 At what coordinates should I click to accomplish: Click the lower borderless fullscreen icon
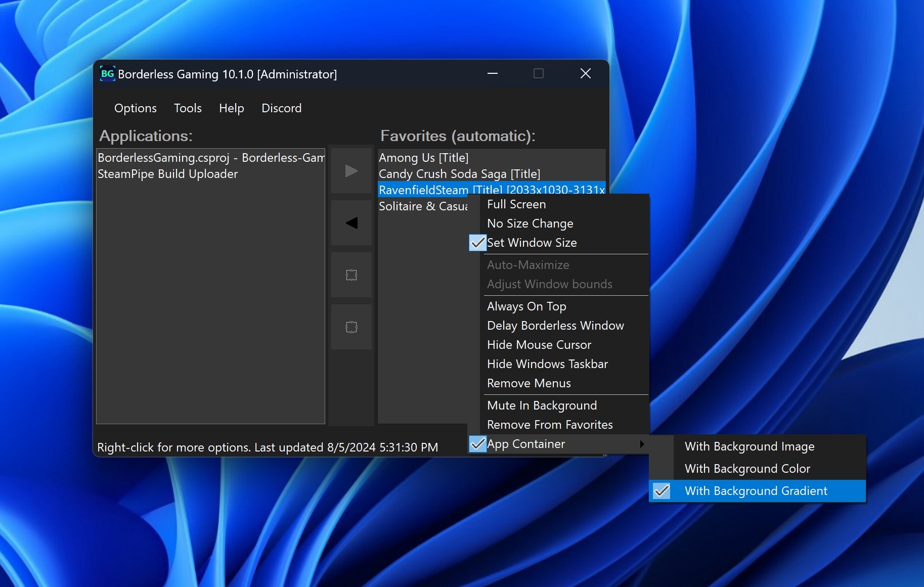[351, 327]
